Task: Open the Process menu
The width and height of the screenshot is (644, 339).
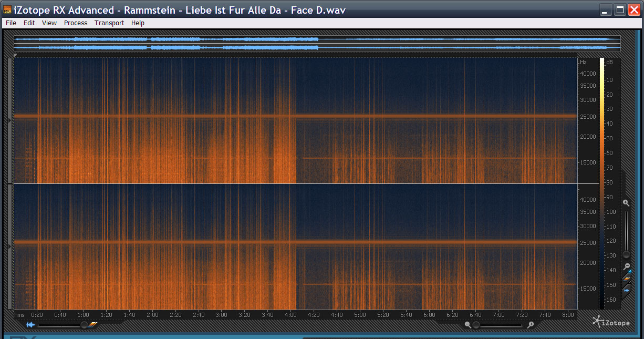Action: click(x=76, y=23)
